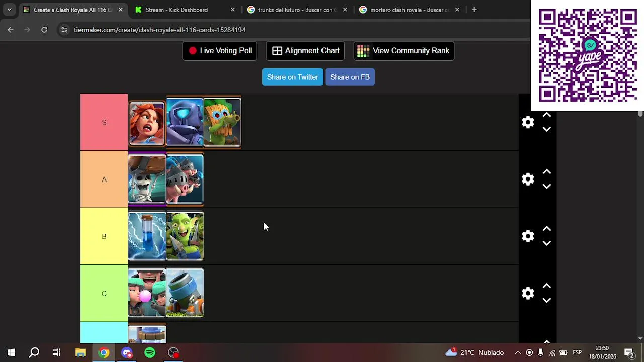The width and height of the screenshot is (644, 362).
Task: Move tier B row up with chevron
Action: pyautogui.click(x=547, y=229)
